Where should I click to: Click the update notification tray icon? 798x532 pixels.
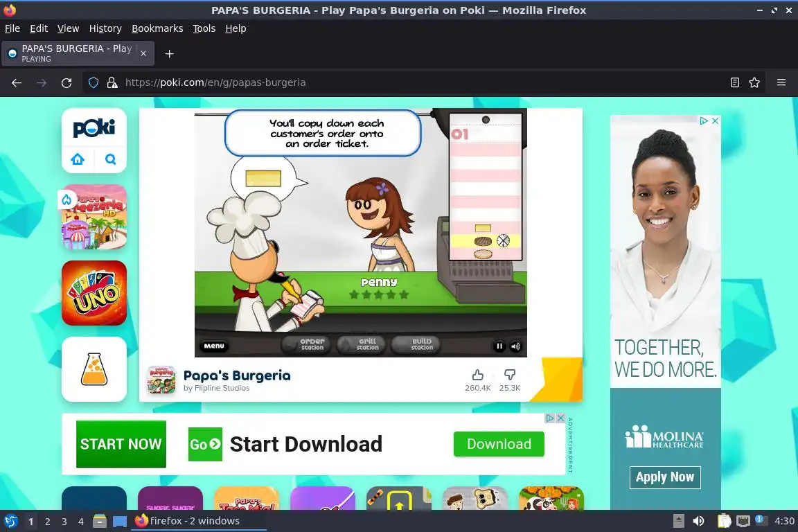(x=761, y=520)
